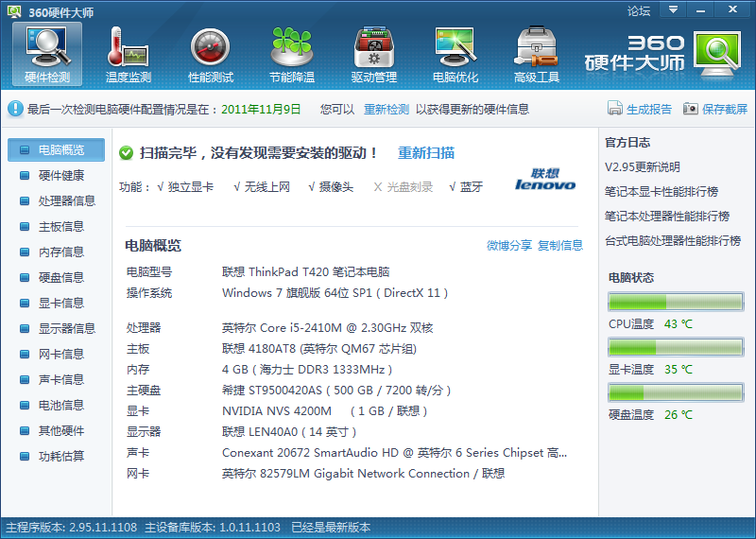Open 节能降温 energy saving clover icon

click(x=292, y=55)
